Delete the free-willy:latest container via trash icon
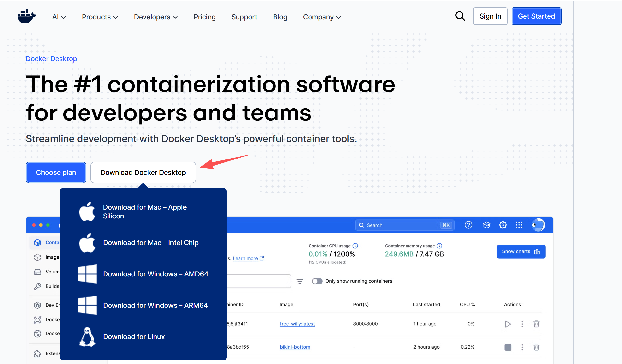 coord(536,324)
